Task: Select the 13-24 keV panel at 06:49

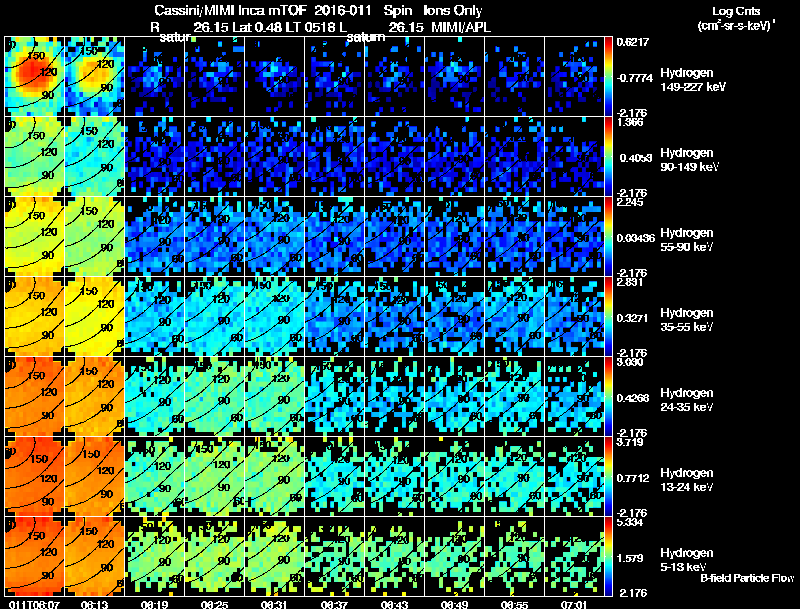Action: coord(455,476)
